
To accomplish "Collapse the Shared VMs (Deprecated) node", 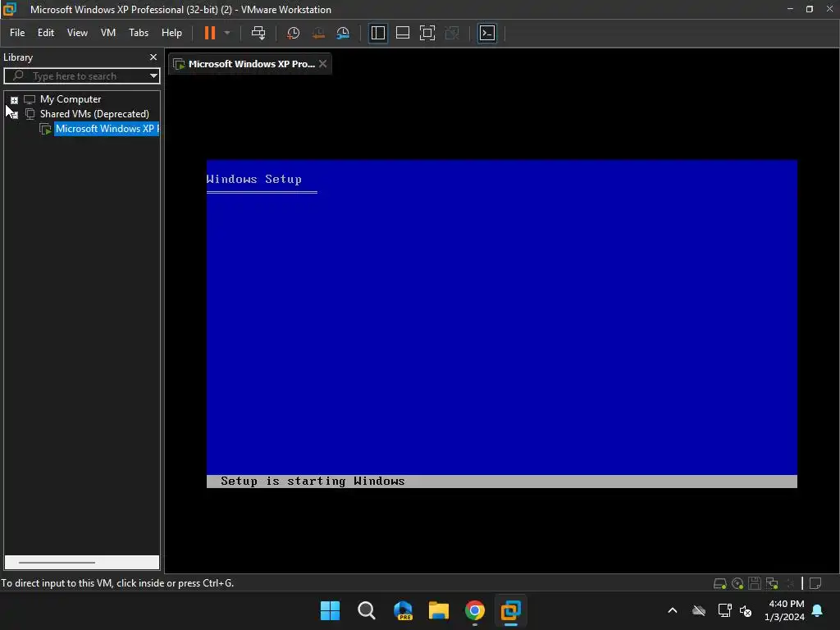I will (15, 114).
